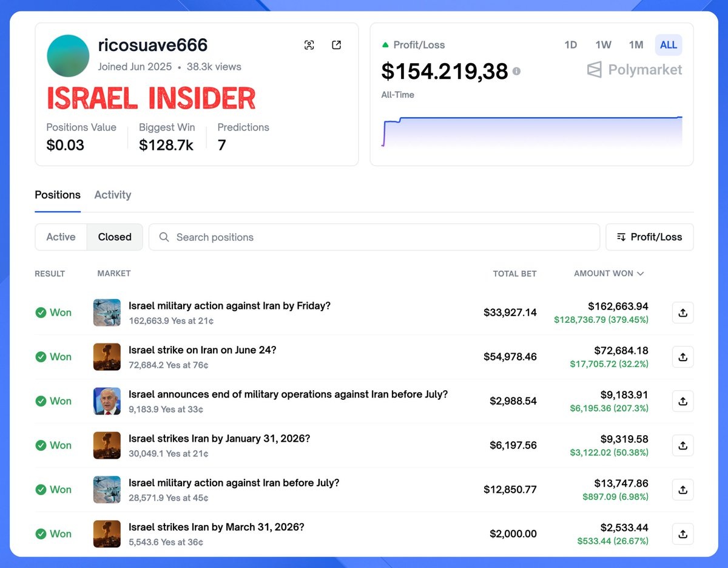The image size is (728, 568).
Task: Share the 'Israel military action by Friday' position
Action: coord(682,313)
